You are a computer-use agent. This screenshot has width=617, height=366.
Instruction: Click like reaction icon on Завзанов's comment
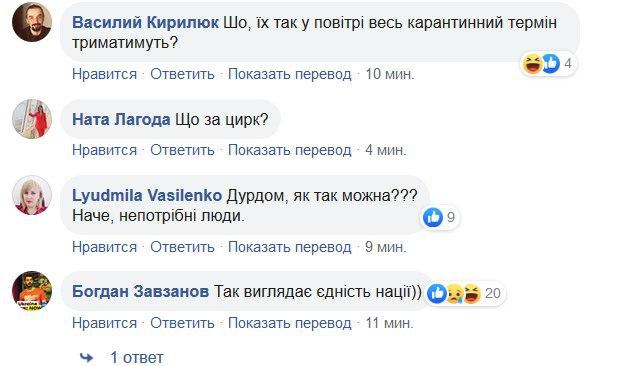click(437, 293)
